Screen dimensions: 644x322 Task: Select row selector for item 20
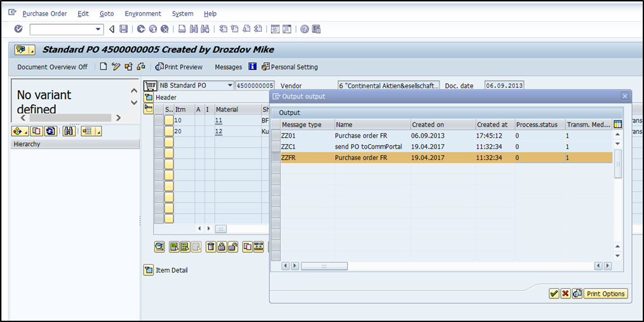coord(159,131)
